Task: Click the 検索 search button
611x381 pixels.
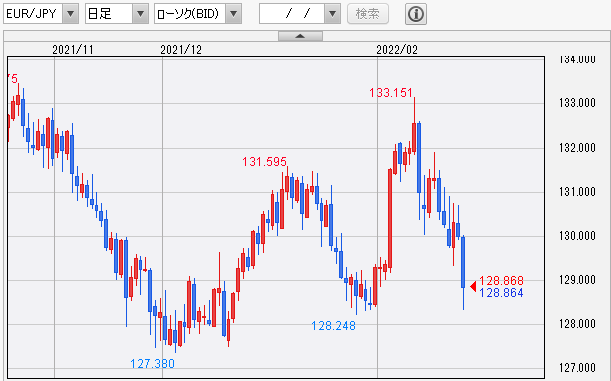Action: tap(368, 14)
